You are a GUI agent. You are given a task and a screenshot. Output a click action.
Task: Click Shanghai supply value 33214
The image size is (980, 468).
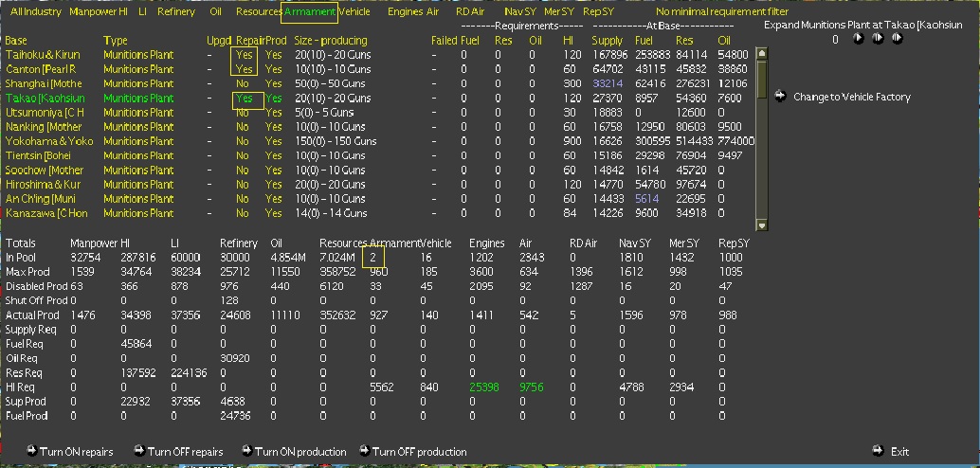(607, 83)
